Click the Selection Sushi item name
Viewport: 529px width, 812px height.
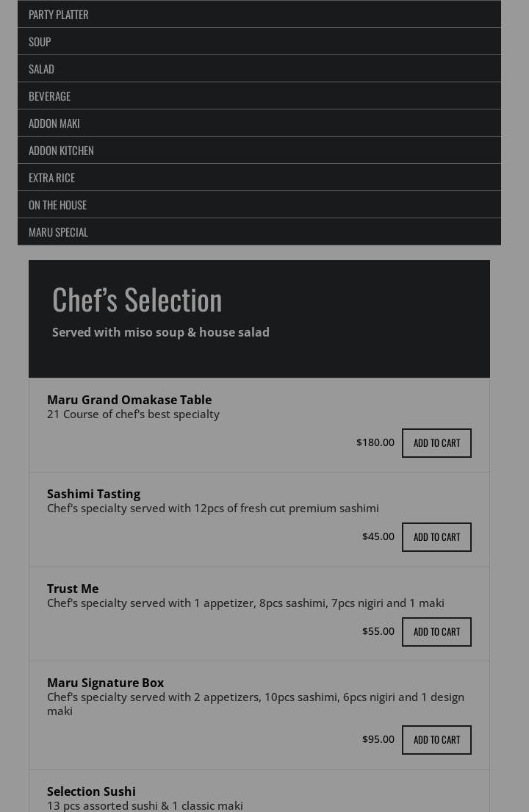coord(91,791)
